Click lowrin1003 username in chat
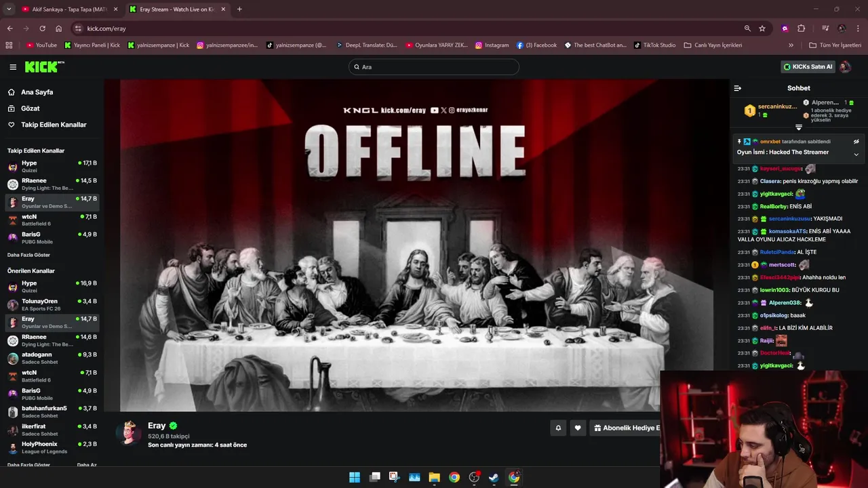 pyautogui.click(x=774, y=290)
